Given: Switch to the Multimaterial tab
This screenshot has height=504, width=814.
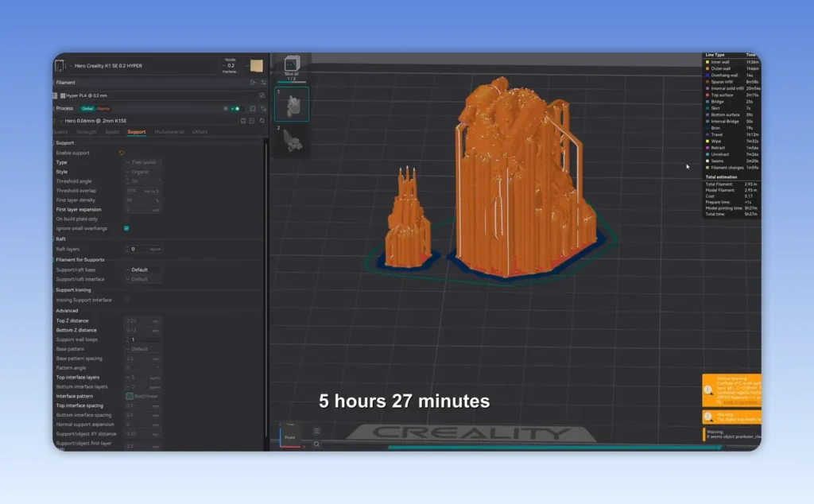Looking at the screenshot, I should [x=169, y=132].
